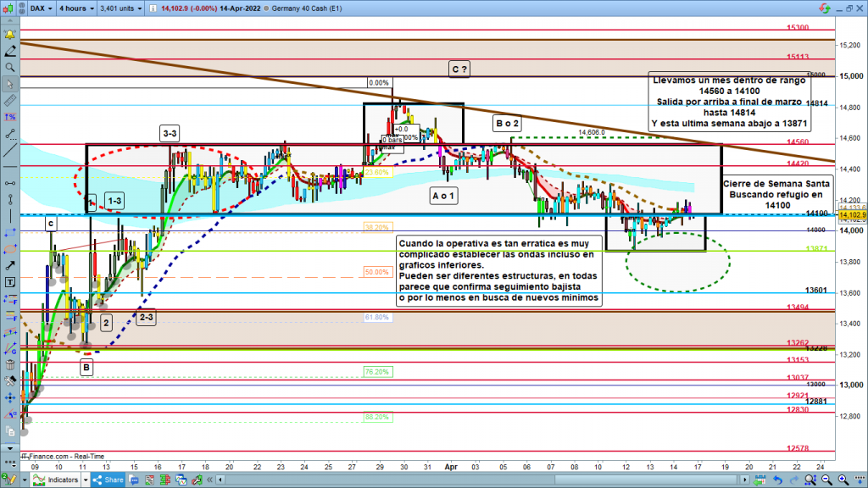Select the magnifier zoom tool
Screen dimensions: 868x488
click(9, 67)
